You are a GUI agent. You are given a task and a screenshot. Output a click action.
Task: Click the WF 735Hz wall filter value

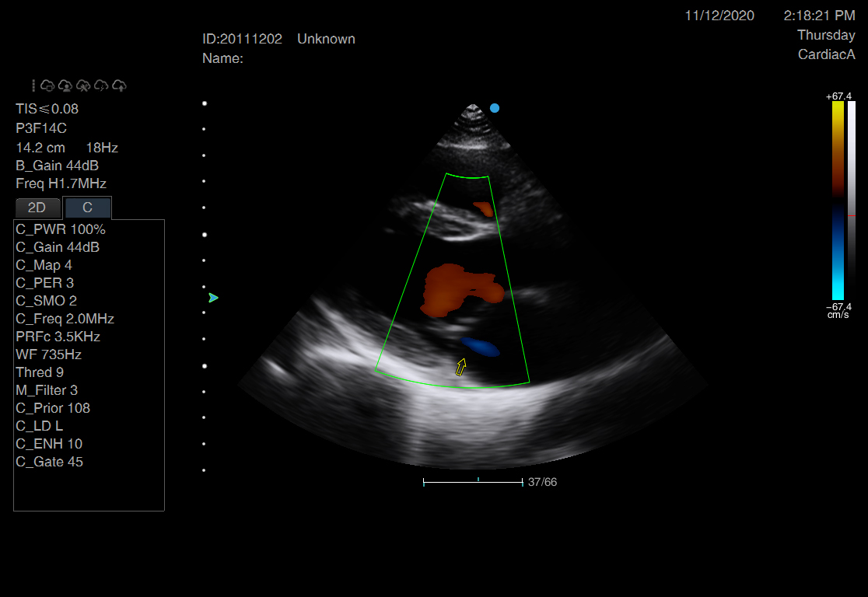coord(48,354)
